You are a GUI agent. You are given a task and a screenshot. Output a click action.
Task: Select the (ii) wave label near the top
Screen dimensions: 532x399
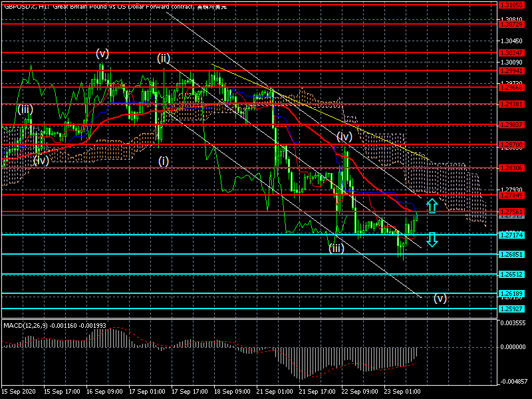tap(164, 59)
